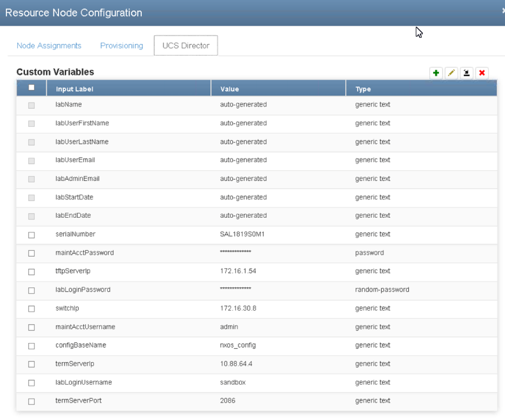Select the termServerPort row checkbox
The image size is (505, 420).
[x=31, y=401]
